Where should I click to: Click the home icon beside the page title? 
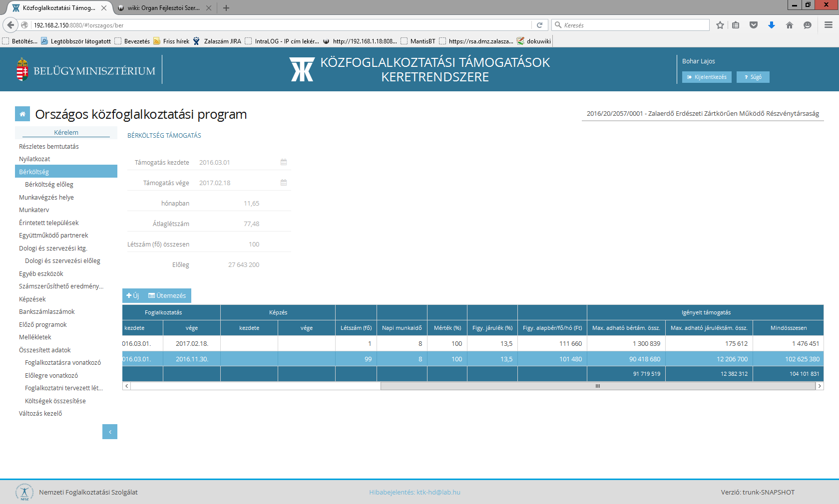point(22,114)
